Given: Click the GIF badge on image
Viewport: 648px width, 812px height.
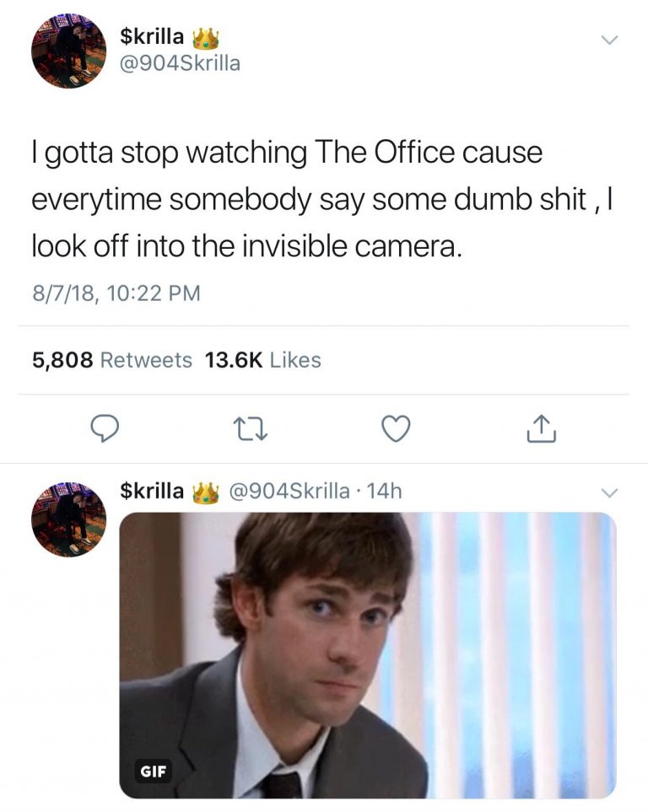Looking at the screenshot, I should (x=154, y=771).
